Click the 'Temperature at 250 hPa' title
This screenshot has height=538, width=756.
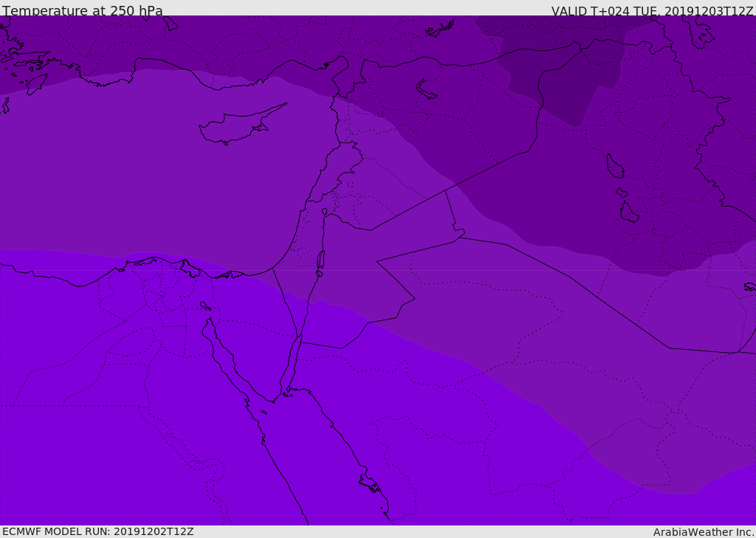pyautogui.click(x=83, y=10)
